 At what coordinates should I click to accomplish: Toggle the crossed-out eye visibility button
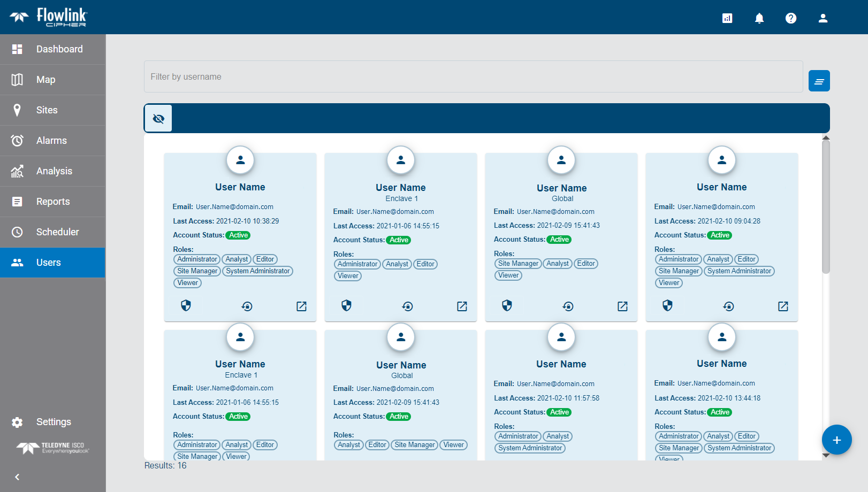(x=158, y=118)
